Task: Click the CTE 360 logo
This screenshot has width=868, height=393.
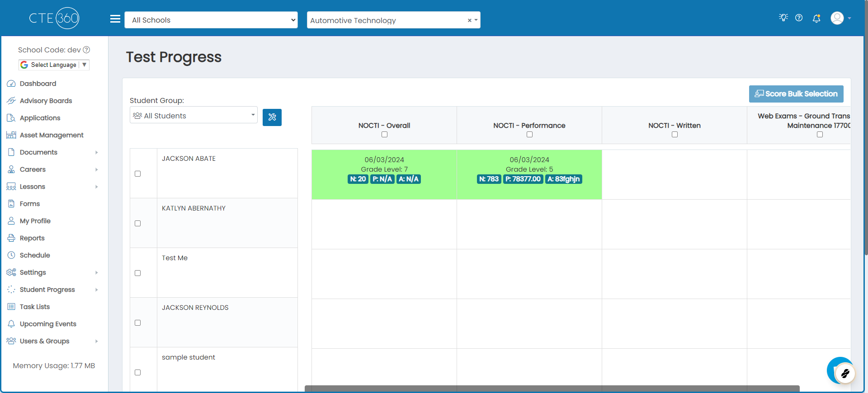Action: click(54, 18)
